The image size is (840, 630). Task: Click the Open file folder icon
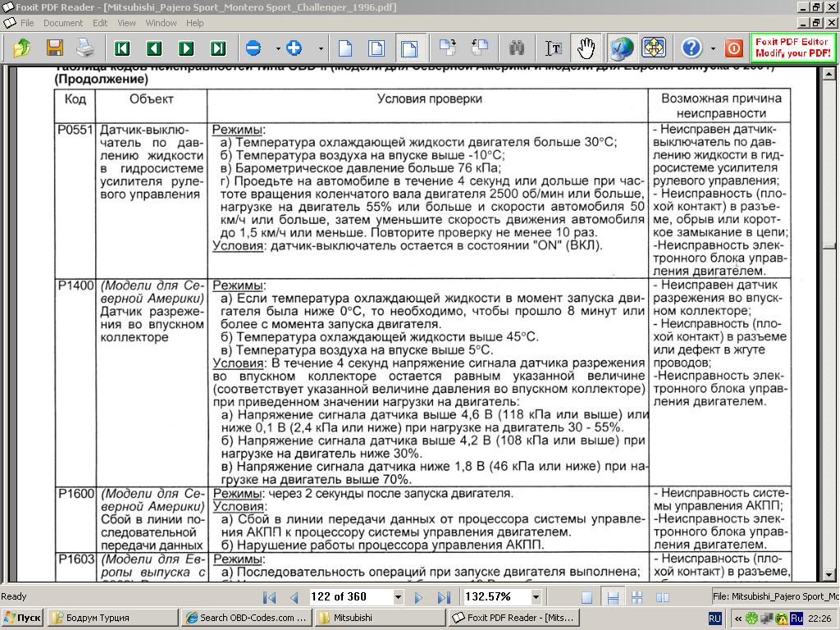click(x=22, y=48)
